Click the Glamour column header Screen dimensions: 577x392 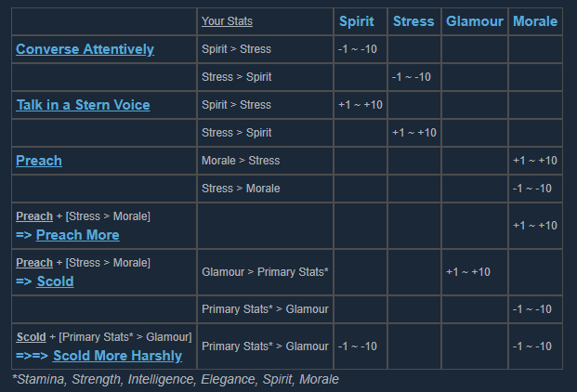pos(474,21)
